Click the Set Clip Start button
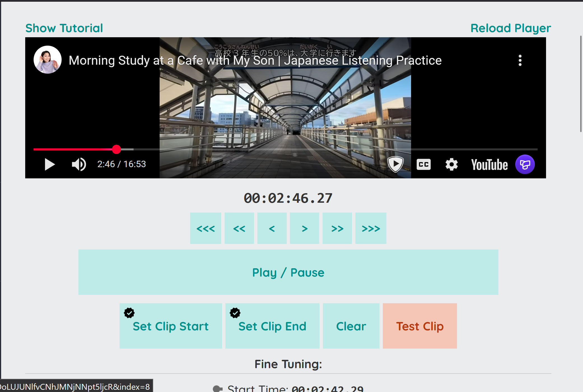583x392 pixels. (171, 326)
